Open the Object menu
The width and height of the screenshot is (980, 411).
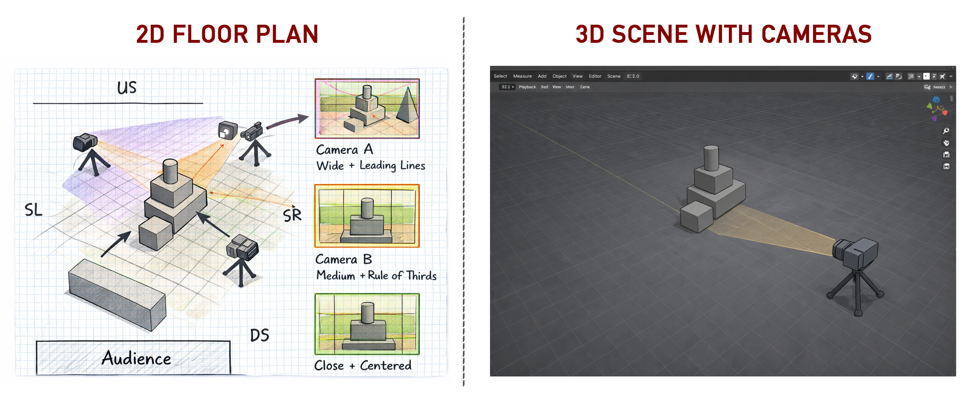click(x=559, y=76)
